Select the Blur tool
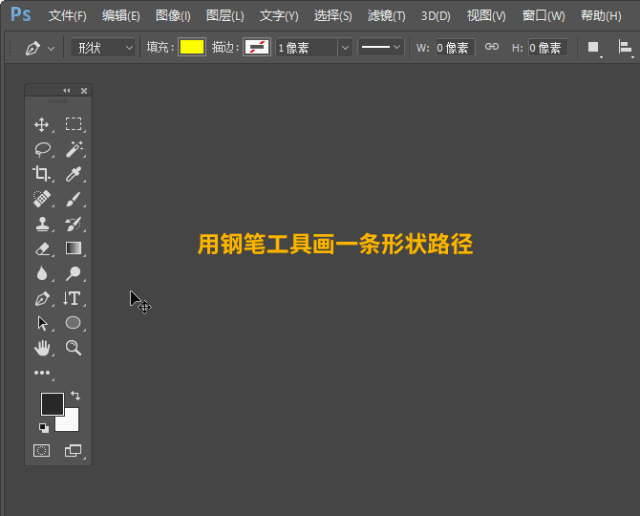This screenshot has width=640, height=516. [42, 273]
